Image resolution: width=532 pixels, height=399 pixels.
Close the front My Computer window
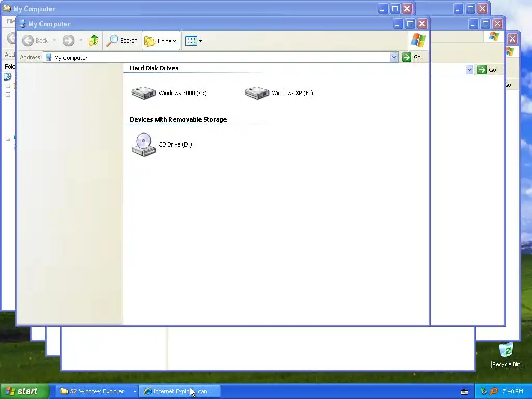pos(422,24)
